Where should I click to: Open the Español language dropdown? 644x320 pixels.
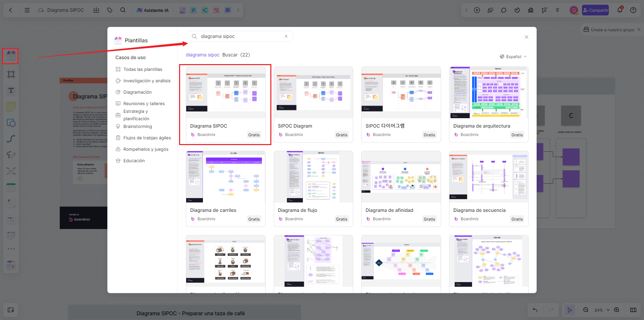514,56
